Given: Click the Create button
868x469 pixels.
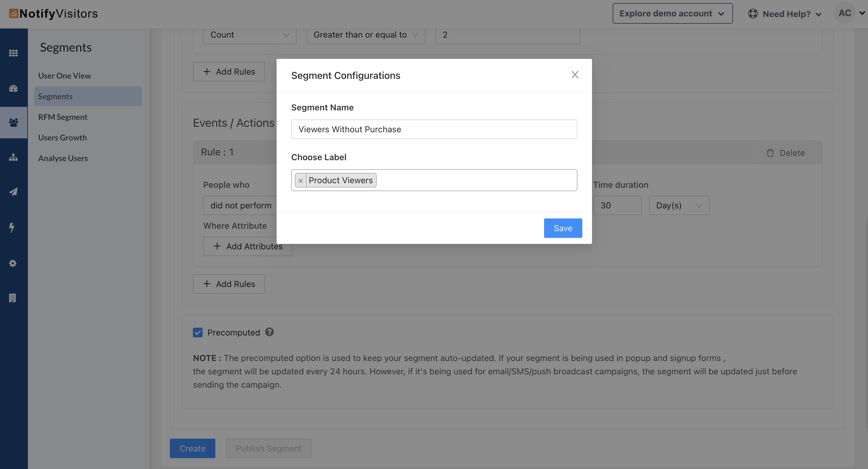Looking at the screenshot, I should pos(192,448).
